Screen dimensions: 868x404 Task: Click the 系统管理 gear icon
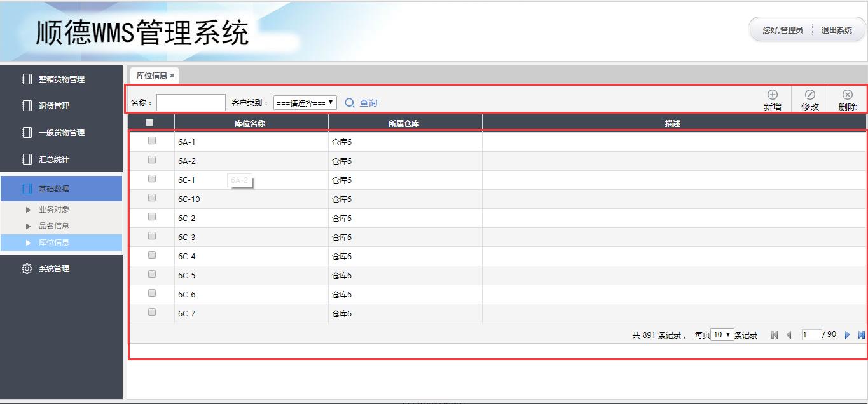click(27, 269)
